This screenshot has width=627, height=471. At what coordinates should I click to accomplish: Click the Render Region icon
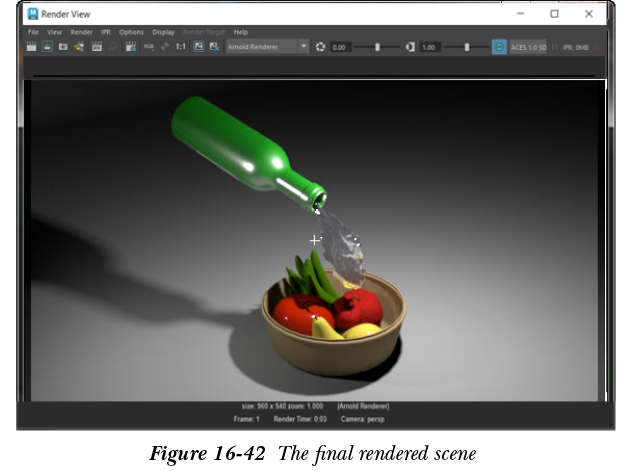click(x=47, y=47)
